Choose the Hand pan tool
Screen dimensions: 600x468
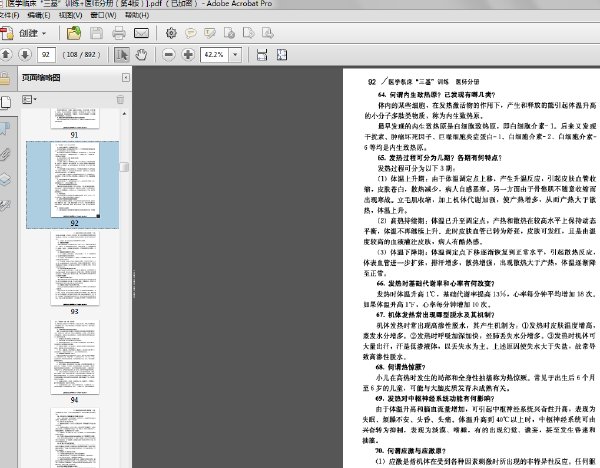pyautogui.click(x=141, y=55)
